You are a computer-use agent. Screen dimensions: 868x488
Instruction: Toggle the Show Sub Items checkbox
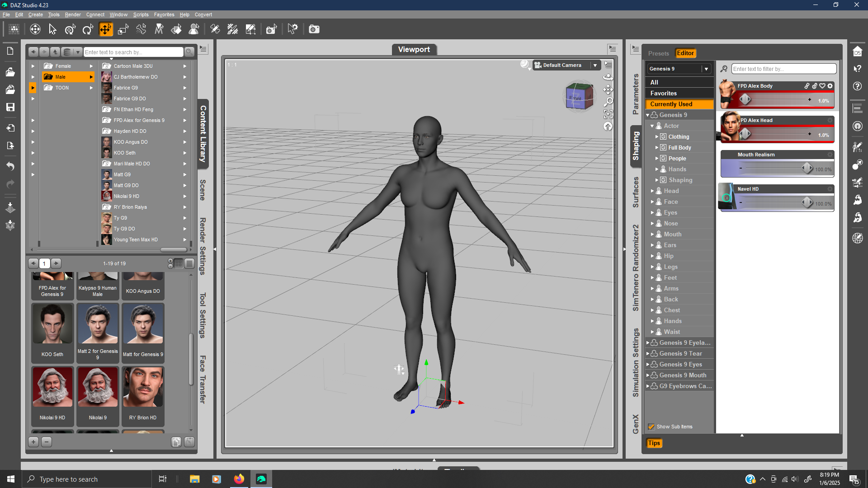point(651,427)
